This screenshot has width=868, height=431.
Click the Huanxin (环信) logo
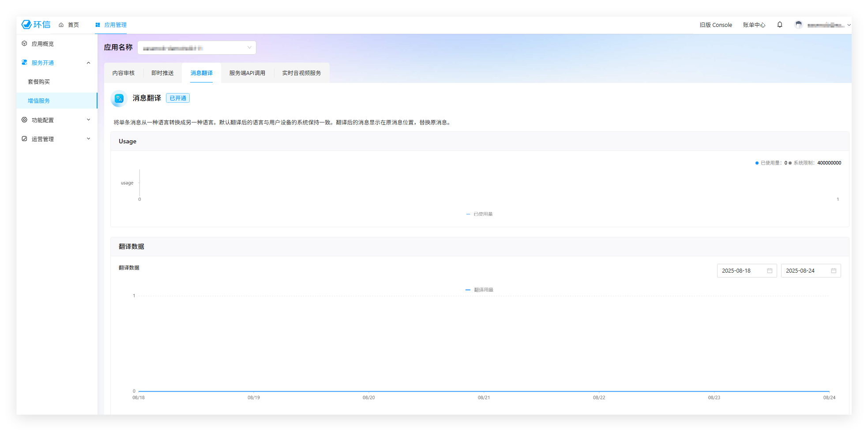[36, 25]
